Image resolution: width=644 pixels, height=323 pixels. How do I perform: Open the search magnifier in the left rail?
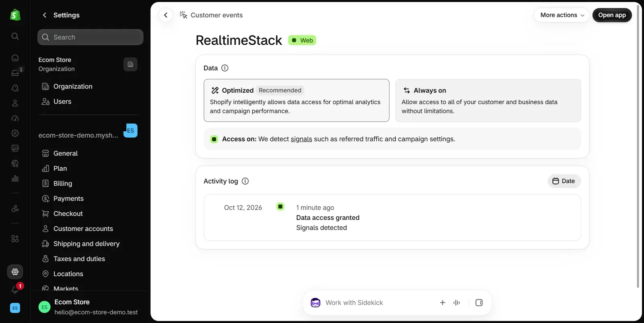pos(15,36)
